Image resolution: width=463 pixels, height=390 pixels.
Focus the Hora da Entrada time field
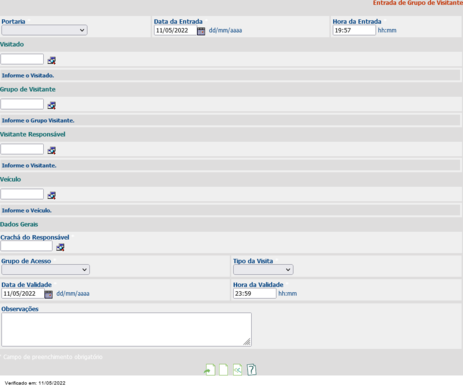click(x=354, y=30)
